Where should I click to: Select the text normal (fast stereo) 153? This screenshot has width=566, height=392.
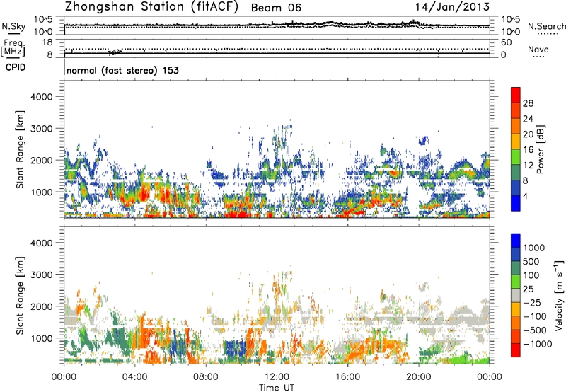point(122,70)
